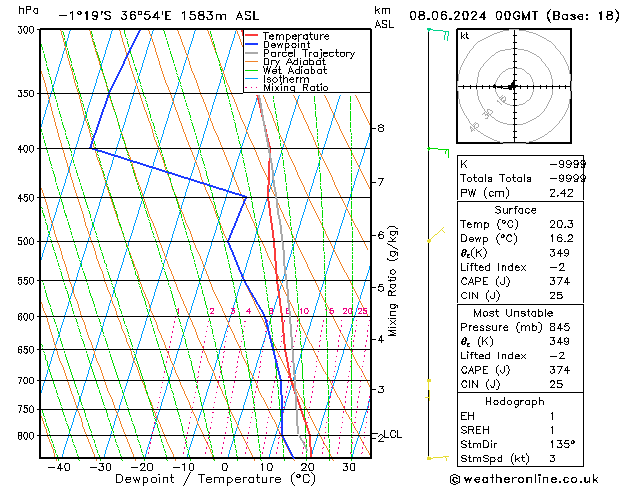Click the weatheronline.co.uk copyright text
629x486 pixels.
pyautogui.click(x=524, y=479)
